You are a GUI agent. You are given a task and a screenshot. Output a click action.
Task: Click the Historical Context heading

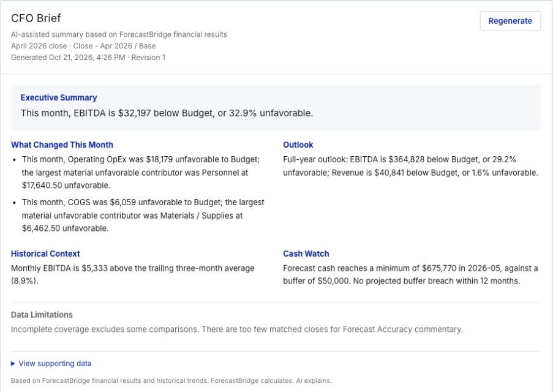coord(45,254)
